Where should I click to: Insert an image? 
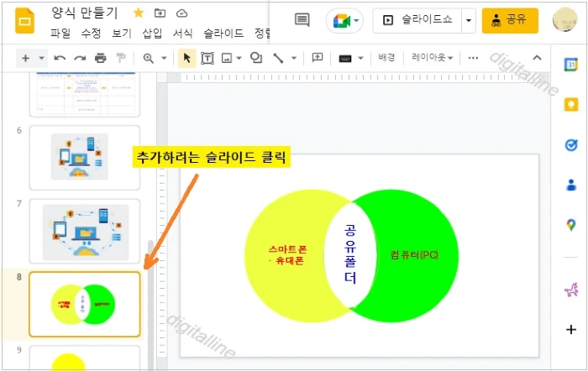[227, 58]
